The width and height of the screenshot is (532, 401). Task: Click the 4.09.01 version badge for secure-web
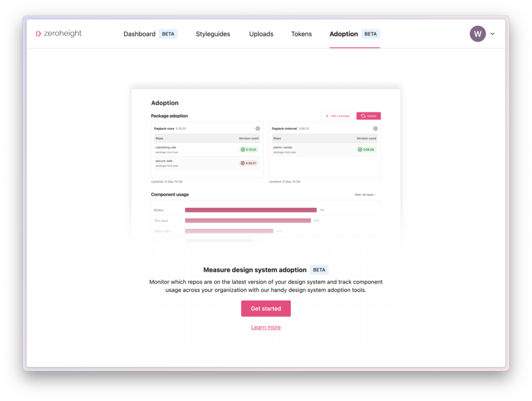click(248, 163)
